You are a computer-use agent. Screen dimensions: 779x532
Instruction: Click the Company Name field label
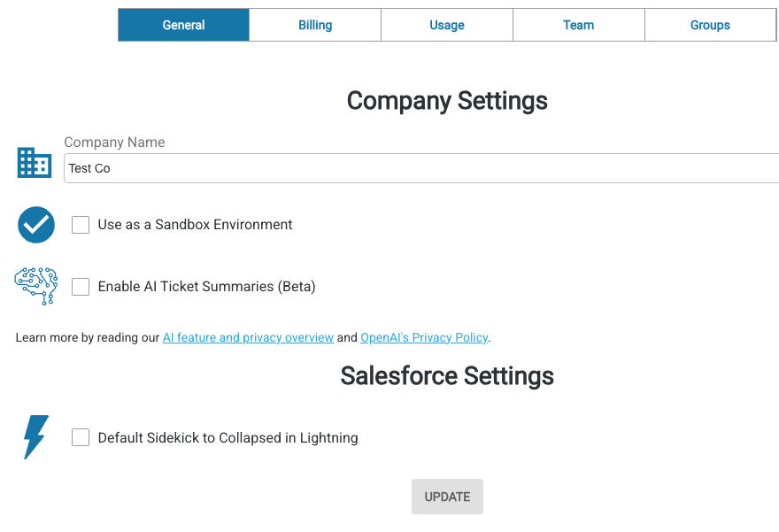(x=114, y=142)
